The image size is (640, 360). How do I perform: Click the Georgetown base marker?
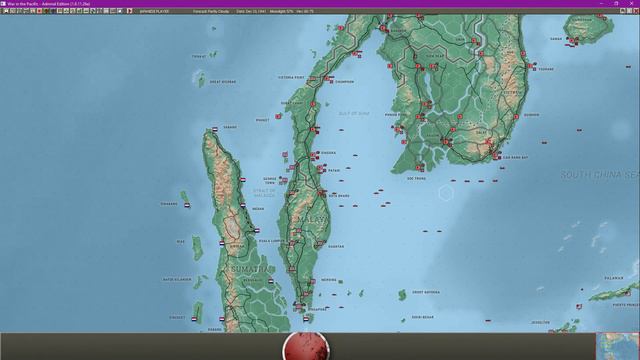tap(284, 180)
